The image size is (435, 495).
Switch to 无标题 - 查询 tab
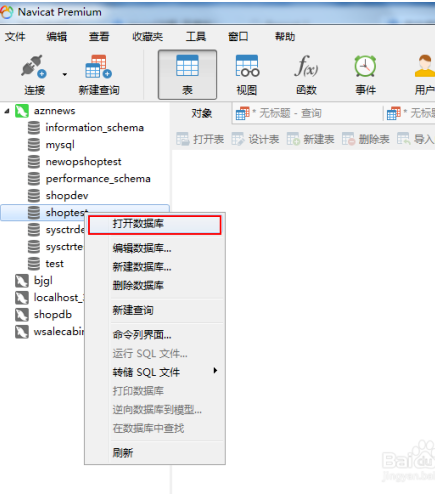click(x=307, y=113)
